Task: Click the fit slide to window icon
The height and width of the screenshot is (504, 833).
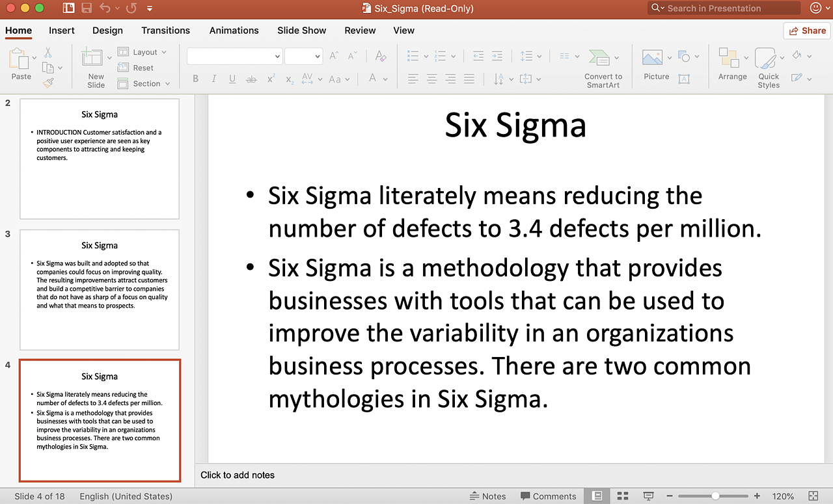Action: click(813, 496)
